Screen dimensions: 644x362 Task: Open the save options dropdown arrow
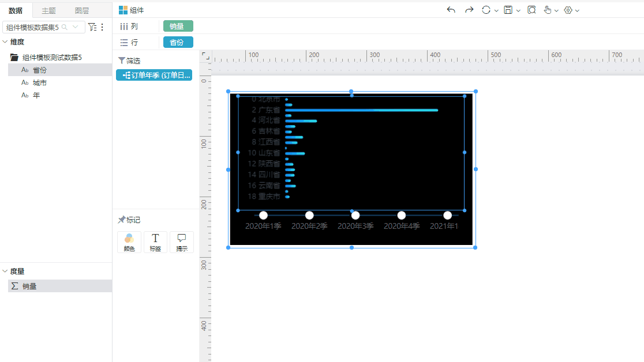[518, 11]
